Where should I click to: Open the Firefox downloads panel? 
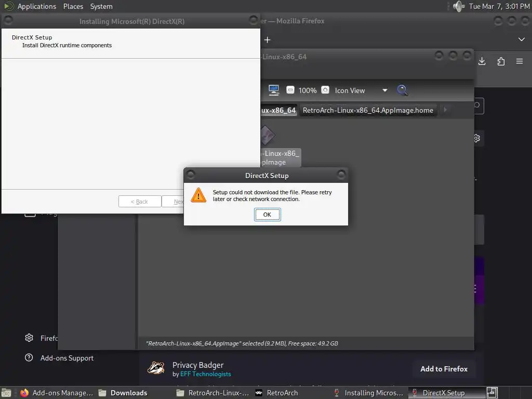(x=482, y=61)
